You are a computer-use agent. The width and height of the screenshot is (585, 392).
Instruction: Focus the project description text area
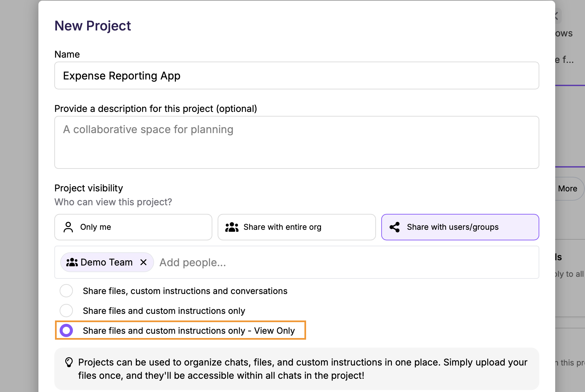click(296, 142)
